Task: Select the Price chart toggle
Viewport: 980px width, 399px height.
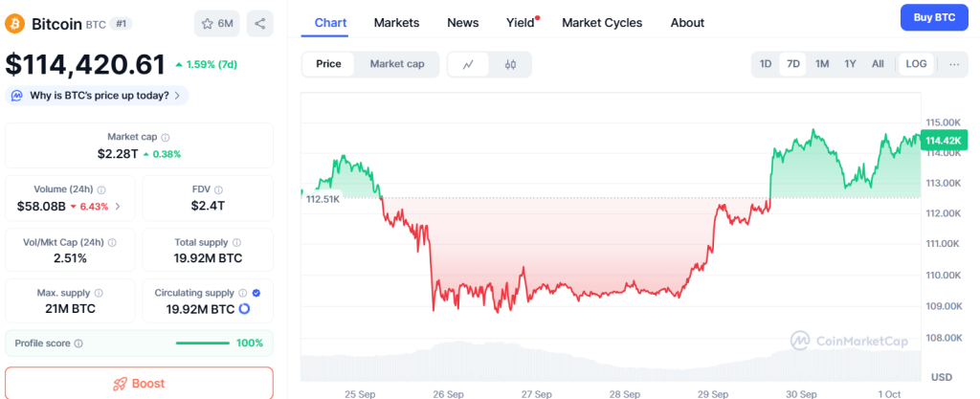Action: (328, 64)
